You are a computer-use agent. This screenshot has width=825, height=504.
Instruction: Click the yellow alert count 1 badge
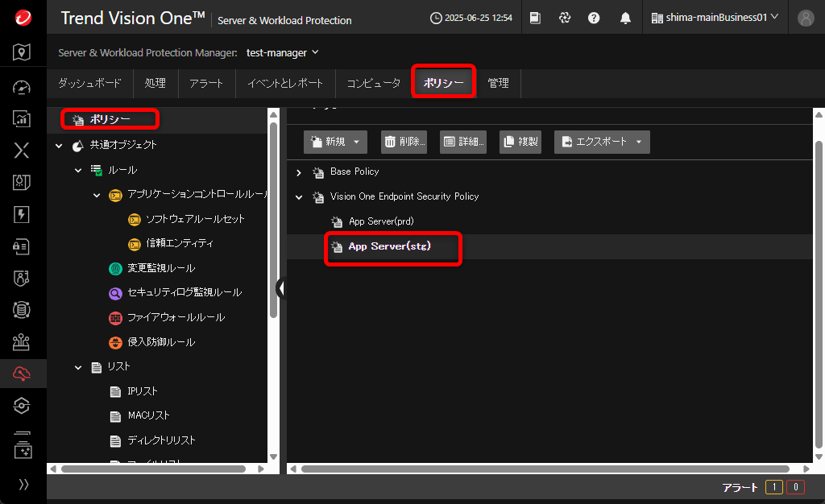[x=774, y=487]
